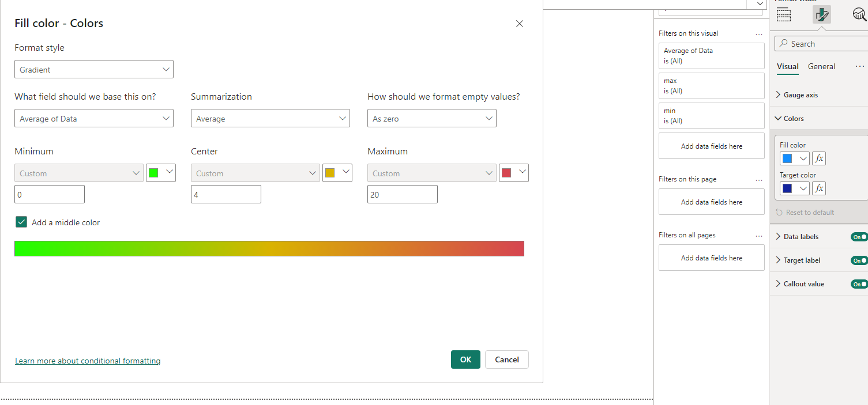Open the base field dropdown Average of Data
Screen dimensions: 868x405
(94, 118)
